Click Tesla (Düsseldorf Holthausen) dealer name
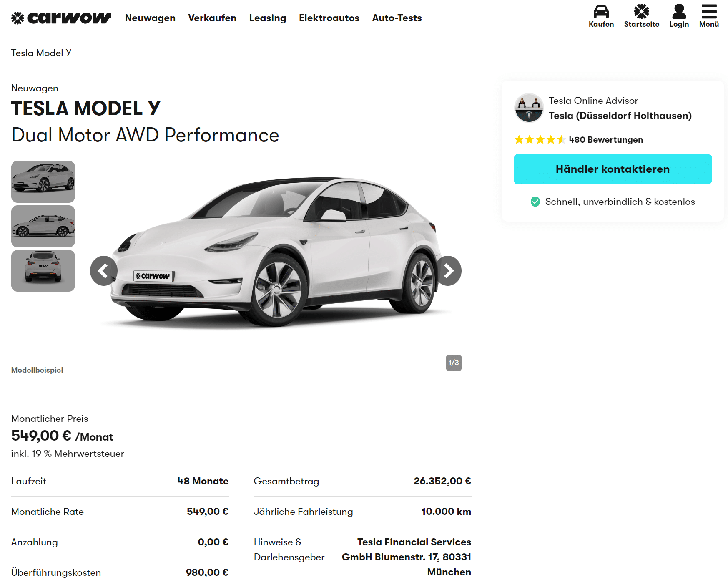This screenshot has height=585, width=728. click(620, 116)
